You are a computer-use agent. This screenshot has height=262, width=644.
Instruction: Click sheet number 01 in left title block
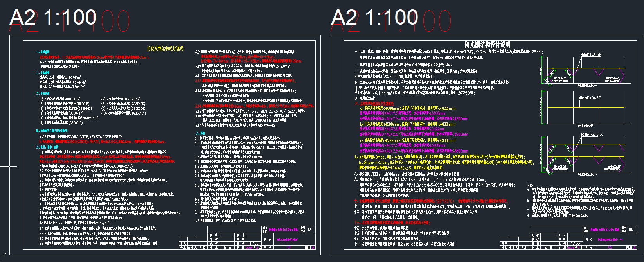(x=289, y=248)
